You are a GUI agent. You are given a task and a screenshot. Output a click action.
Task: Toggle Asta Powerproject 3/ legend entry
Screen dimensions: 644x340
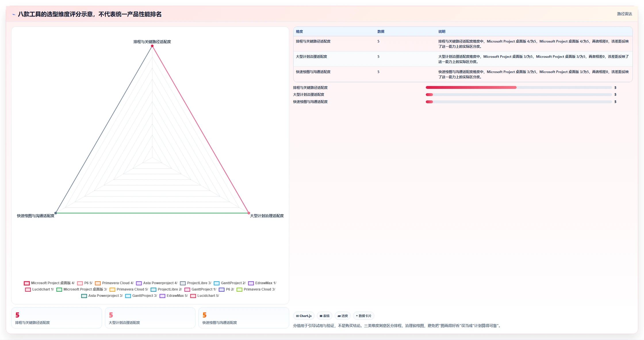coord(102,296)
